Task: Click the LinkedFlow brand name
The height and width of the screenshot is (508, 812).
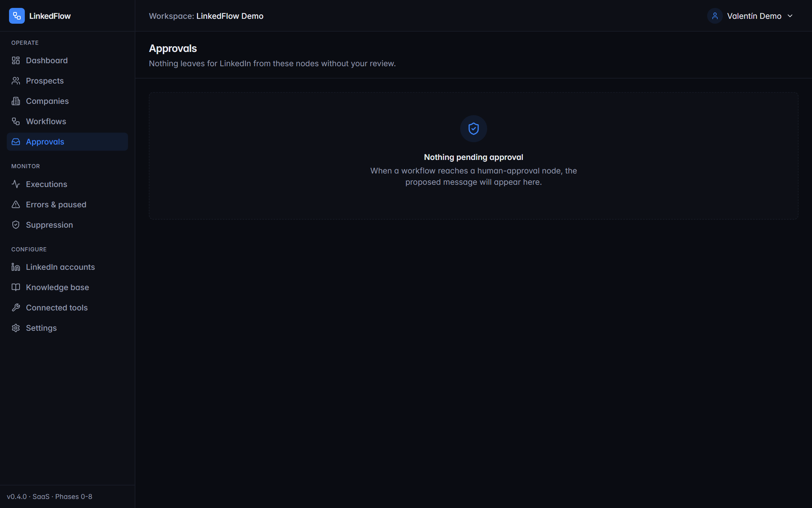Action: coord(50,16)
